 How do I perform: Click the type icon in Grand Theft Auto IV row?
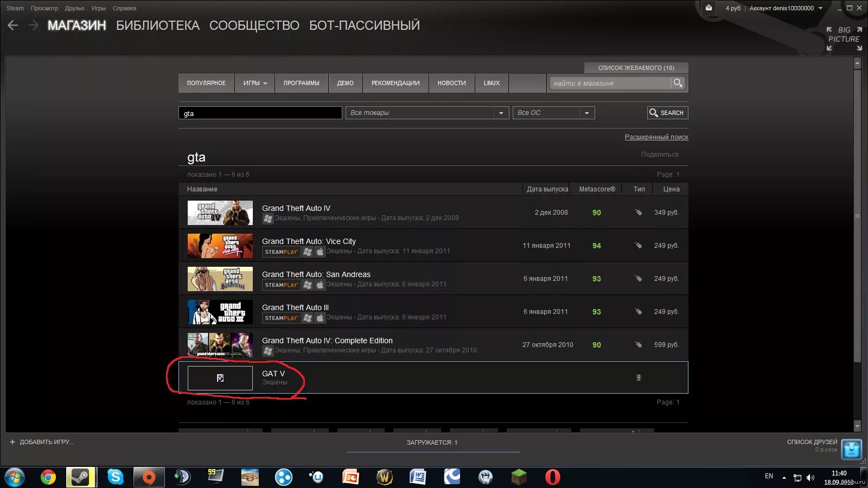click(639, 213)
